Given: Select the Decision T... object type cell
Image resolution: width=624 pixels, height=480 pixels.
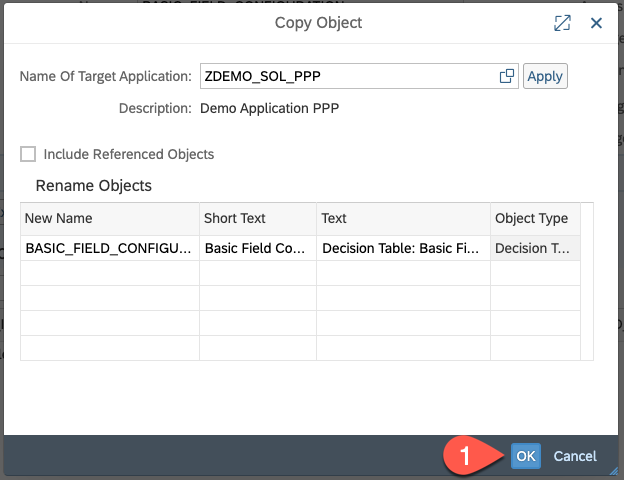Looking at the screenshot, I should point(534,249).
